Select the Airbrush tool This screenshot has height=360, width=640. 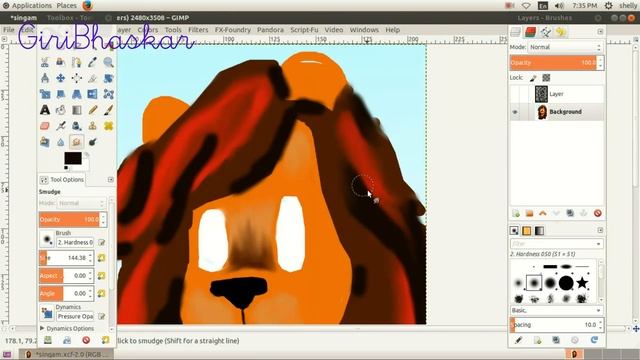(61, 126)
